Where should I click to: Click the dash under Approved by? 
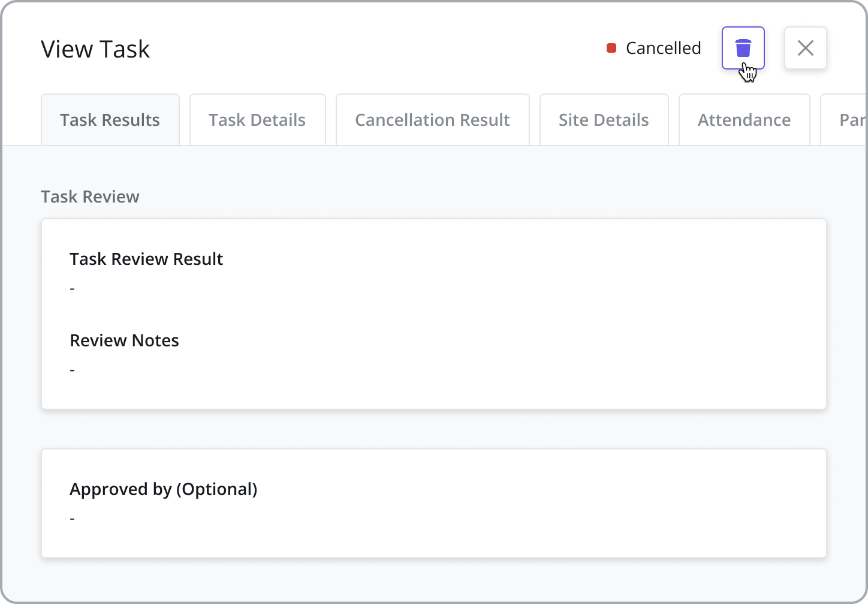[x=73, y=518]
